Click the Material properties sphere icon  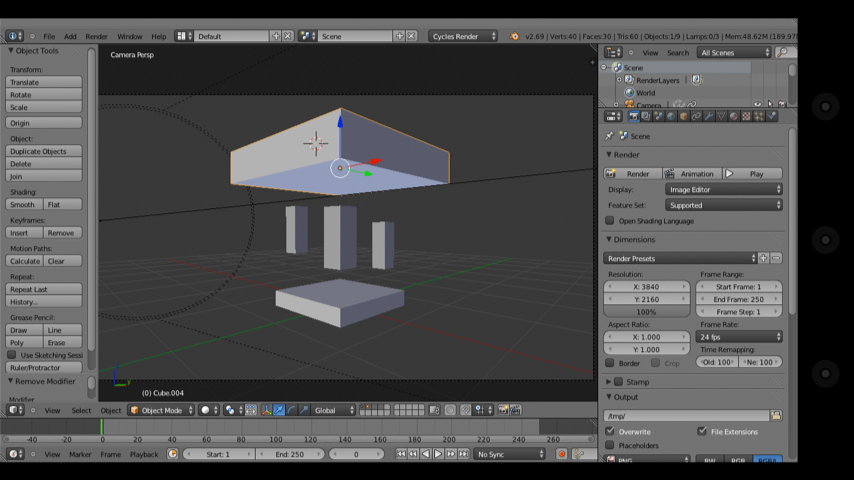(x=733, y=116)
